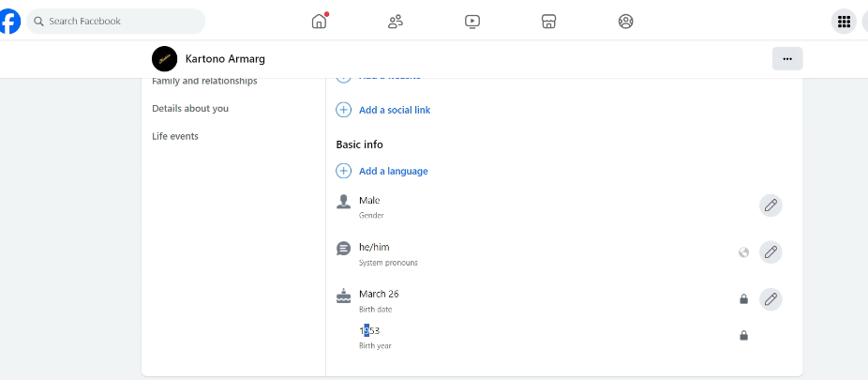
Task: Change privacy of birth date lock
Action: pyautogui.click(x=743, y=299)
